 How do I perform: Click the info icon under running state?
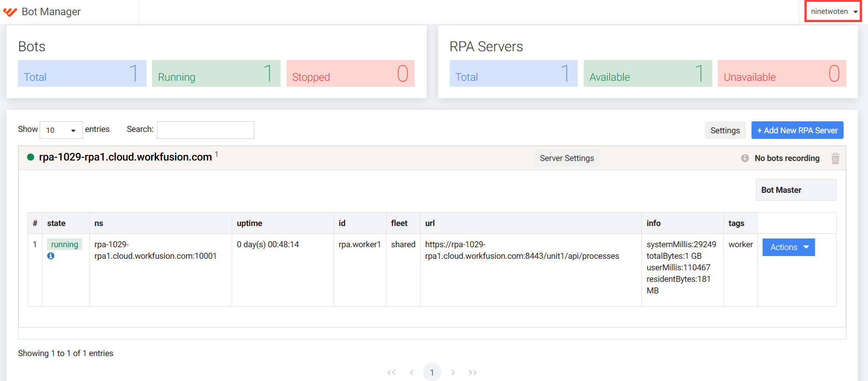click(x=51, y=256)
